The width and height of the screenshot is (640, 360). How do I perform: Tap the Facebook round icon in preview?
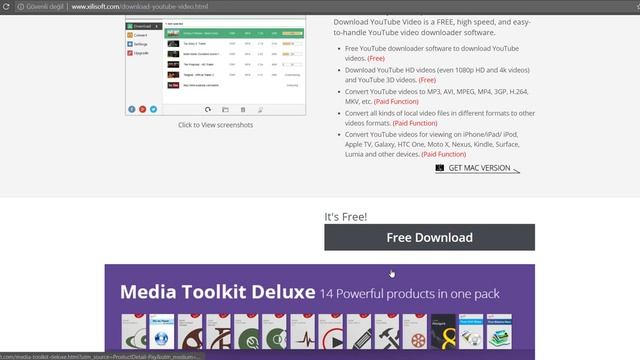(132, 109)
